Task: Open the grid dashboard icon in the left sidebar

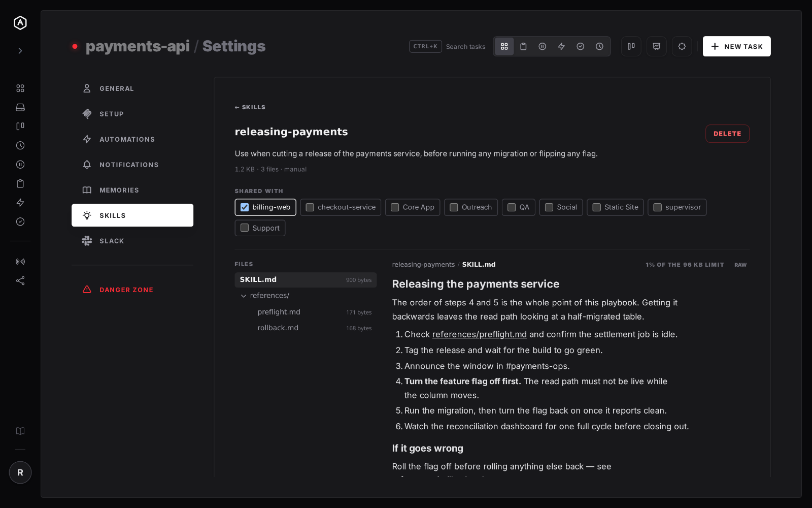Action: (x=20, y=88)
